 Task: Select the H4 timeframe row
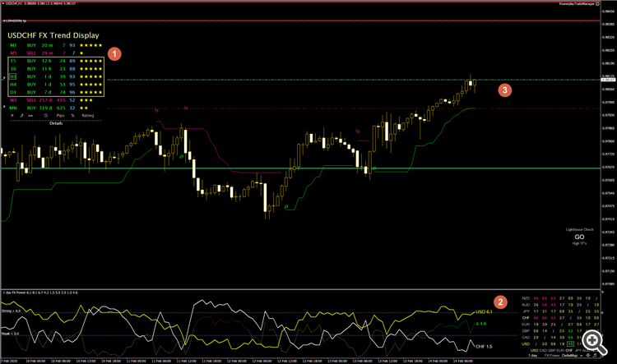[x=56, y=85]
